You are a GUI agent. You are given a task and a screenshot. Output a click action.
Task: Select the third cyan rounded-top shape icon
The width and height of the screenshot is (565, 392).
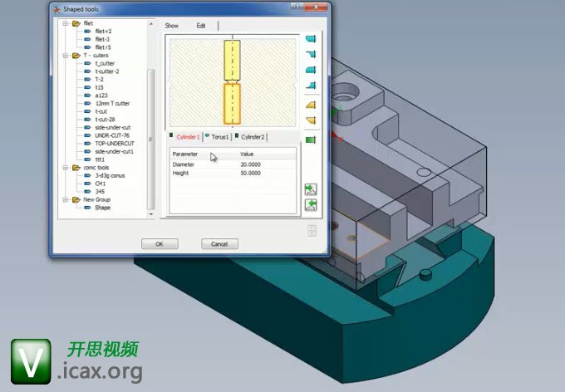(x=311, y=70)
